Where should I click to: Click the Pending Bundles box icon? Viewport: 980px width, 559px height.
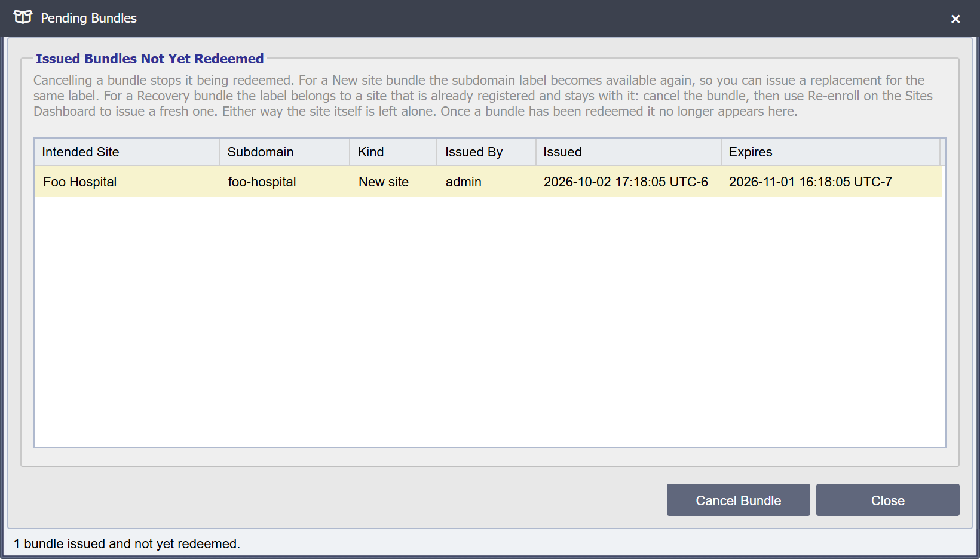[x=23, y=17]
